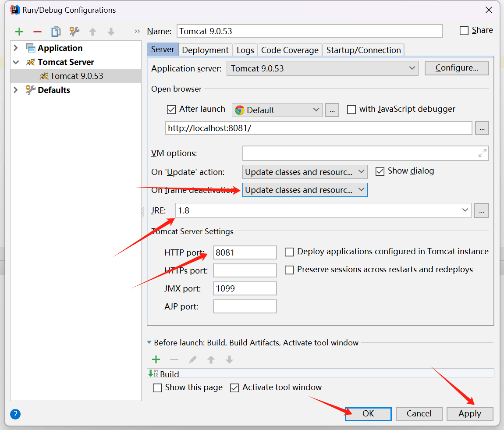Switch to Code Coverage tab
The image size is (504, 430).
pos(290,50)
